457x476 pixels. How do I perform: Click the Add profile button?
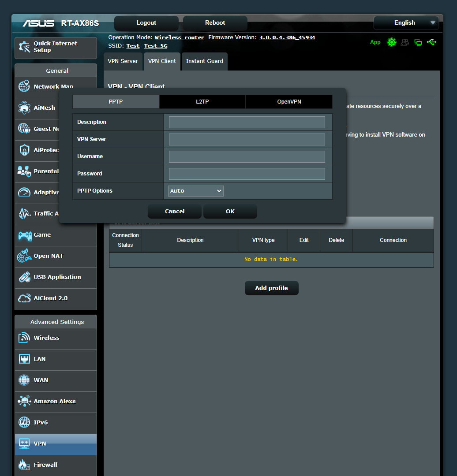pyautogui.click(x=271, y=288)
